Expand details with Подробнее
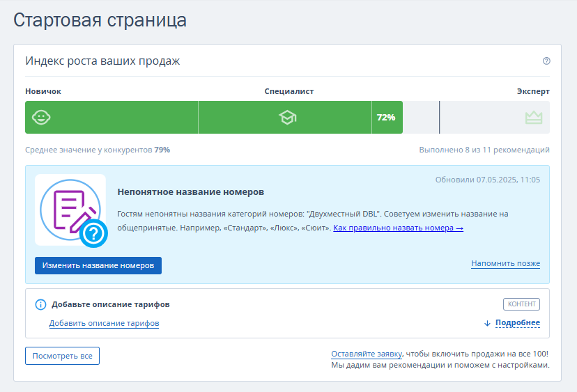The height and width of the screenshot is (392, 577). pos(517,322)
